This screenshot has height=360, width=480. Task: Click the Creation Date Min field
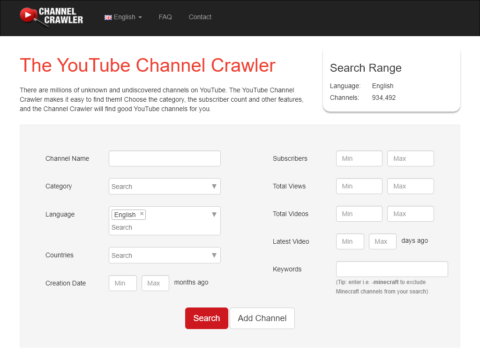point(123,283)
